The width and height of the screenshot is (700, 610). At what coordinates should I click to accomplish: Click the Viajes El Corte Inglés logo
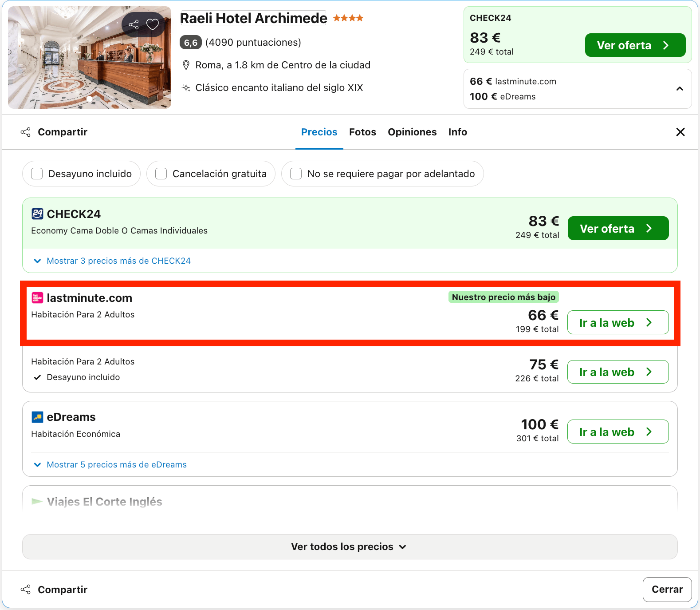pos(37,502)
